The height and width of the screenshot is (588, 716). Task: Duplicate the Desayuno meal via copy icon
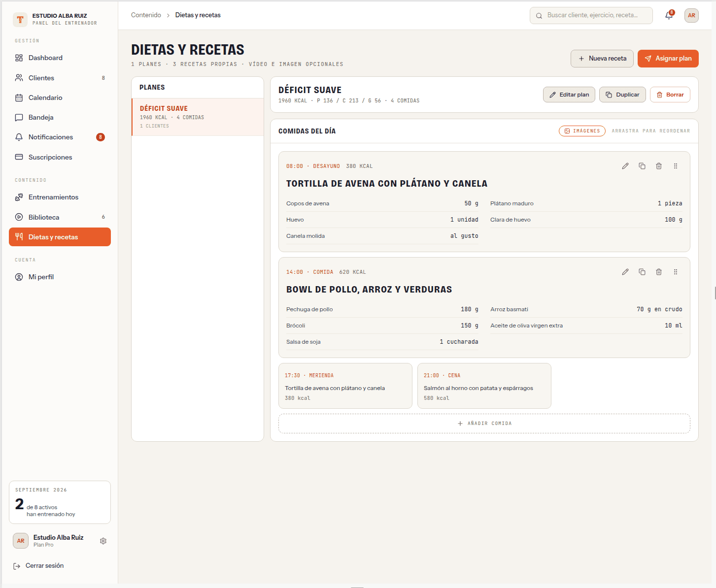642,166
